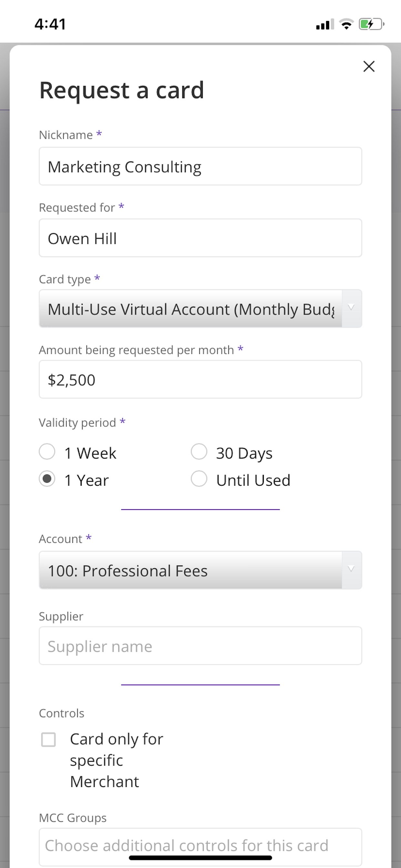Select the 30 Days validity option
This screenshot has height=868, width=401.
pos(199,451)
